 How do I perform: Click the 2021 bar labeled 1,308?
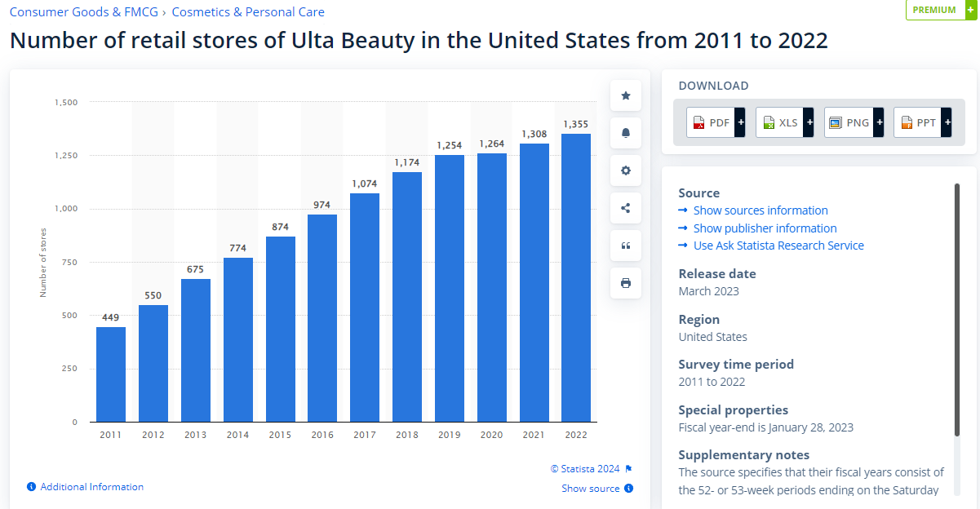pos(534,282)
